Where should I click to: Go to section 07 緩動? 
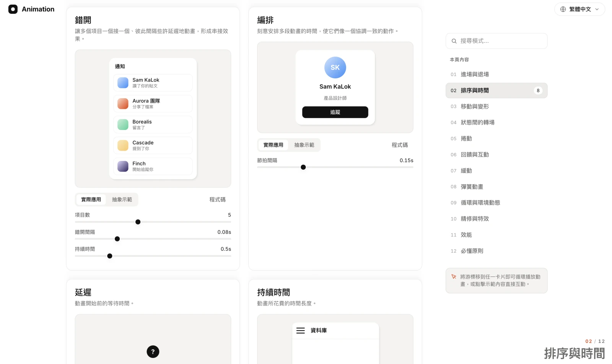(x=496, y=171)
